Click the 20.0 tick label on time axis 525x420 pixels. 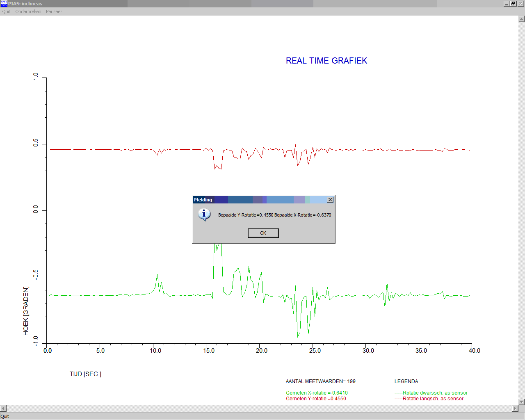(x=262, y=351)
